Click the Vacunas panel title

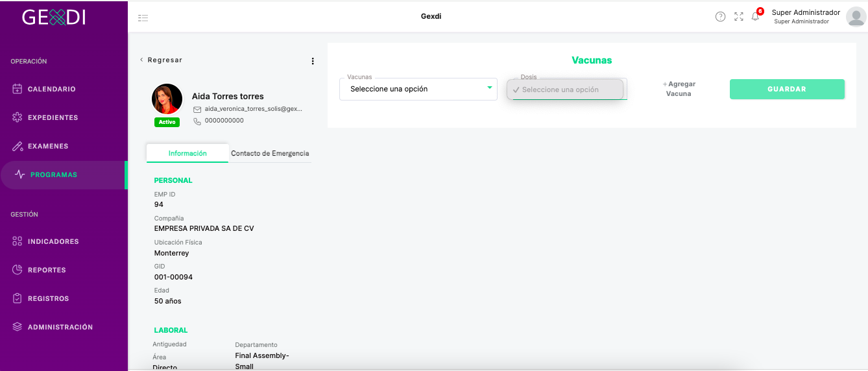click(592, 60)
